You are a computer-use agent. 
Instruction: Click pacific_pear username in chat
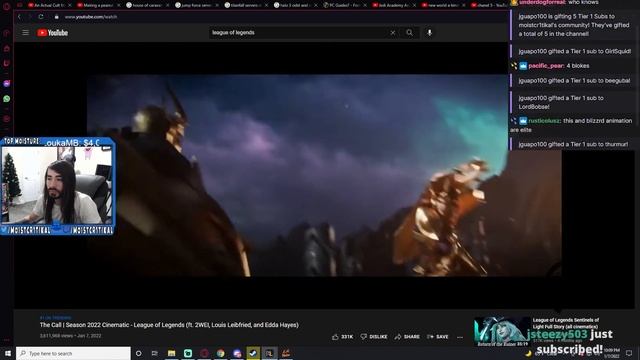pos(546,66)
